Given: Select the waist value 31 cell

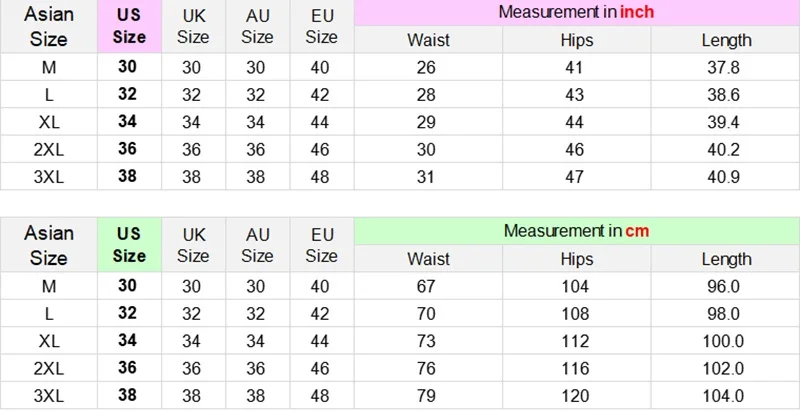Looking at the screenshot, I should 428,176.
